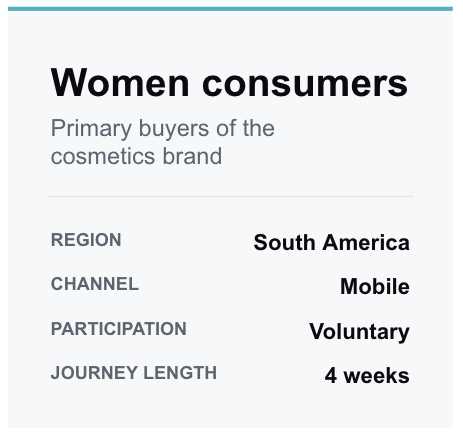
Task: Click the cosmetics brand subtitle line
Action: [x=136, y=156]
